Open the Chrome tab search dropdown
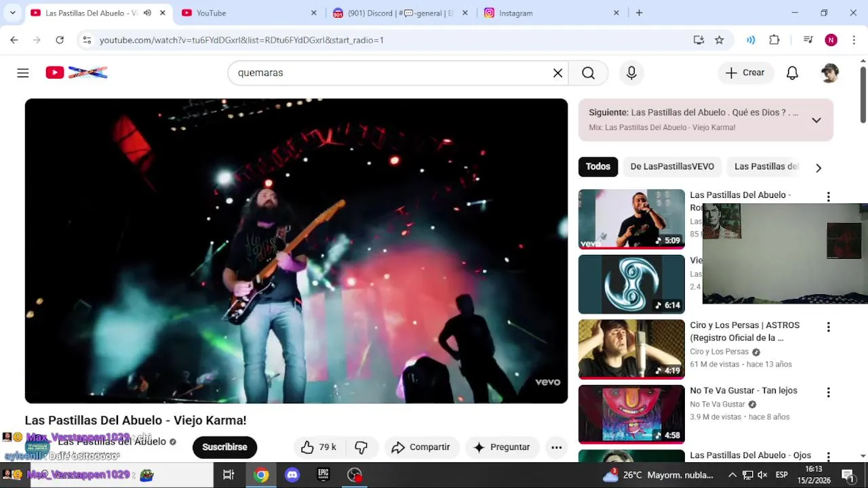The image size is (868, 488). [12, 13]
